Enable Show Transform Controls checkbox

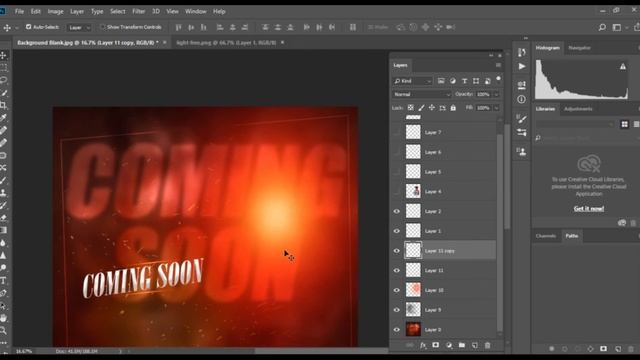click(x=102, y=27)
